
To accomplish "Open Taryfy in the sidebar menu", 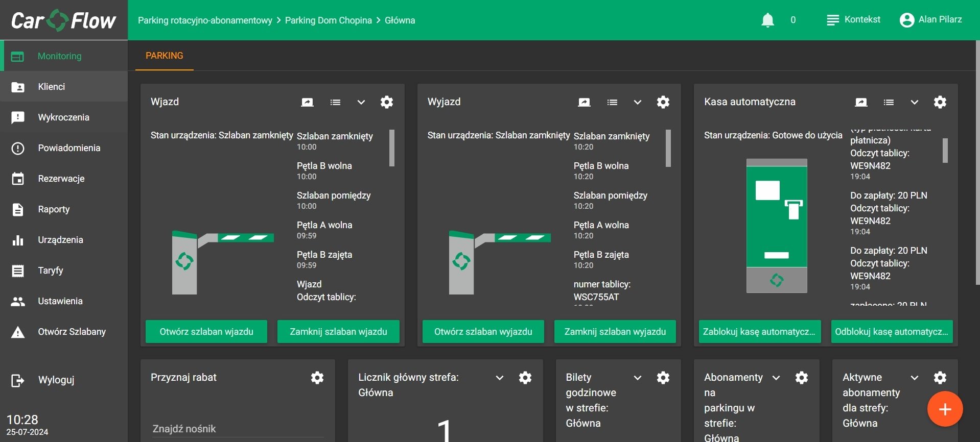I will (51, 271).
